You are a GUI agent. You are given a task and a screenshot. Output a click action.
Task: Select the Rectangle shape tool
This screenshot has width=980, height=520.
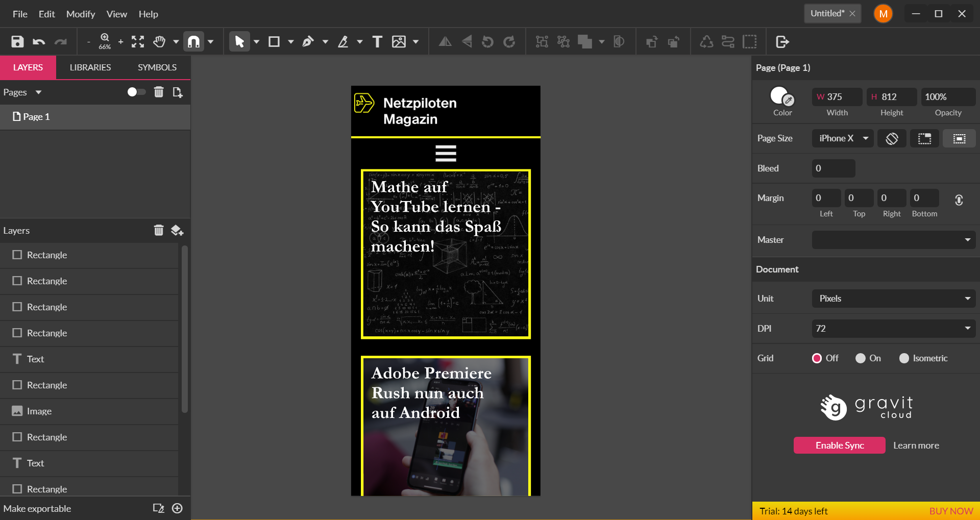[x=274, y=41]
